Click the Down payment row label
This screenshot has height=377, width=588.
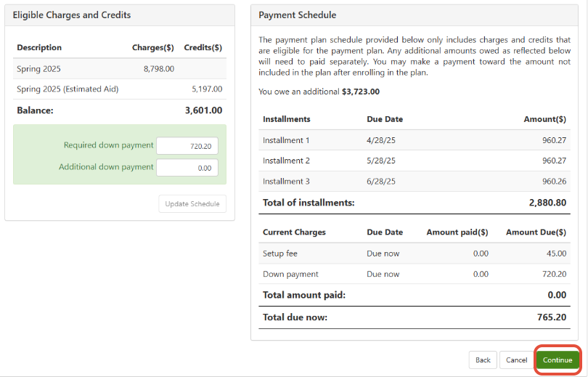coord(290,275)
